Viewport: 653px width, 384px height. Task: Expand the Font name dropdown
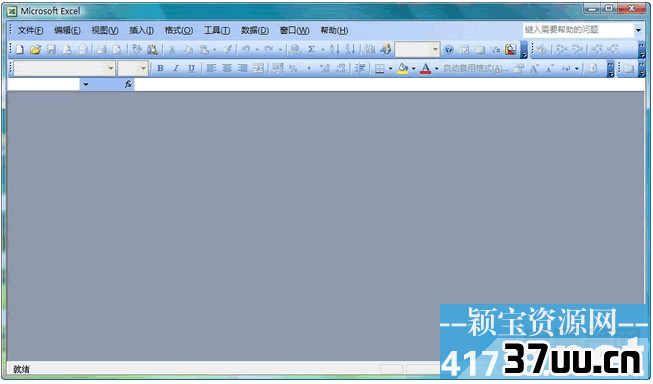click(111, 68)
